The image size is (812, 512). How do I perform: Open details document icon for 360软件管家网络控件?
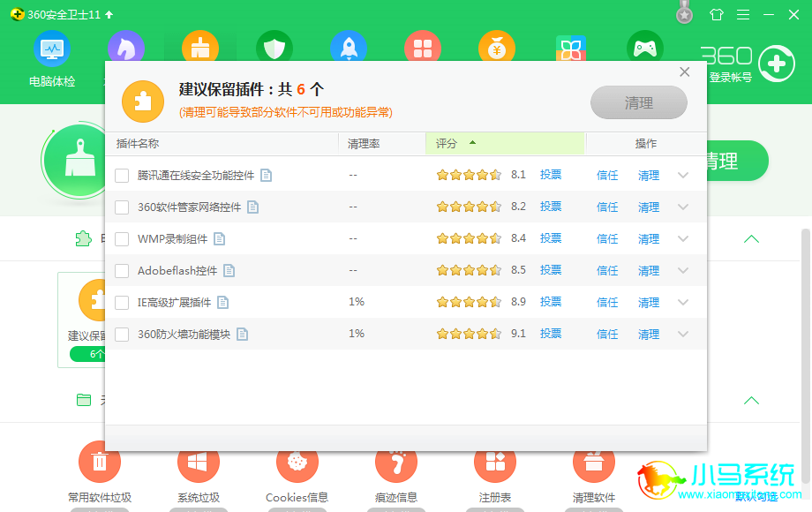(252, 207)
